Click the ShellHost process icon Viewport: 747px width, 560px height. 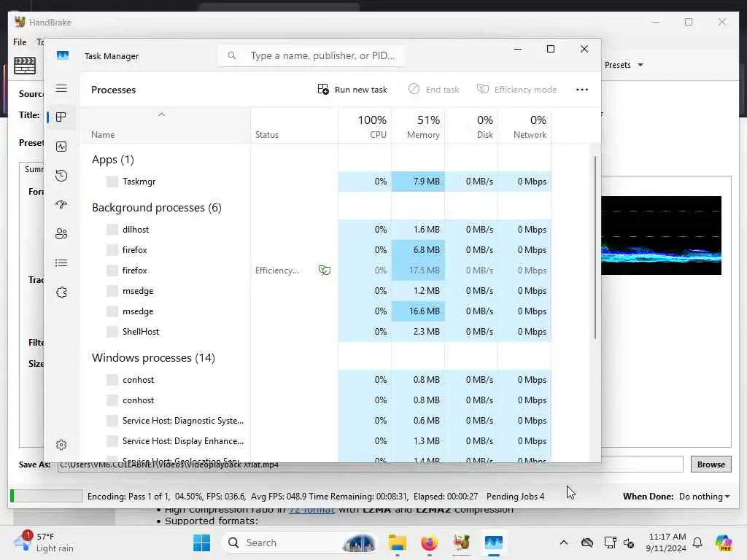click(112, 332)
